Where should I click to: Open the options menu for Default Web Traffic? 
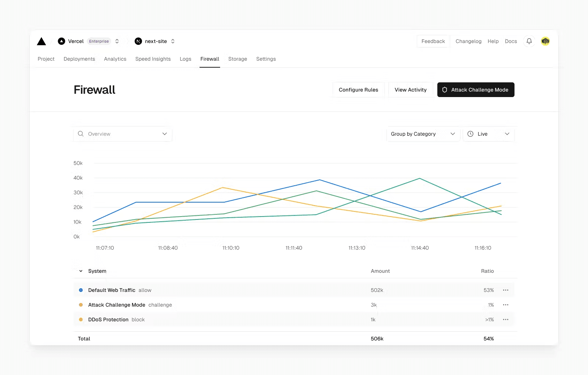tap(506, 290)
